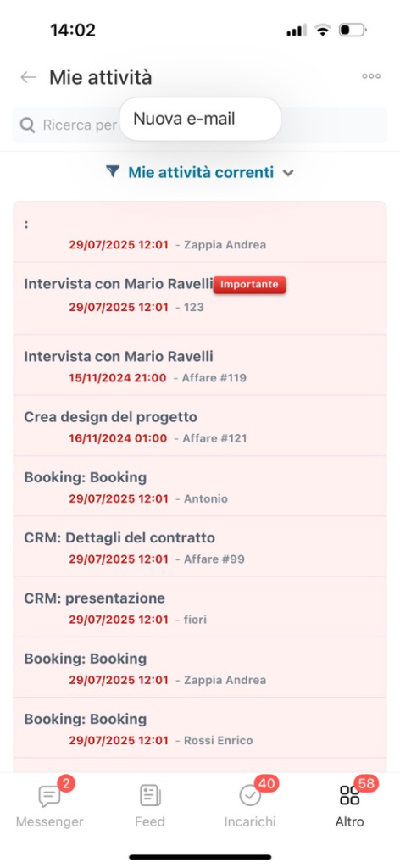Screen dimensions: 400x868
Task: Select Mie attività correnti filter label
Action: point(201,172)
